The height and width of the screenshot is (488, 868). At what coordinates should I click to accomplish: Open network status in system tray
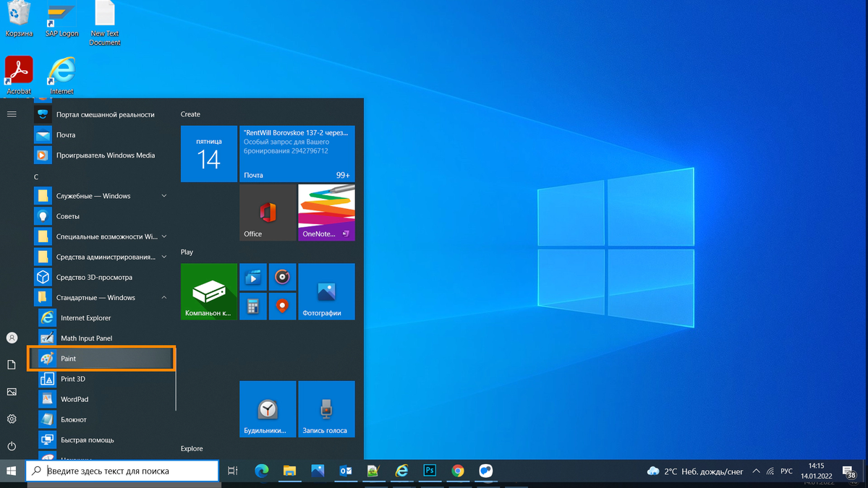[x=771, y=471]
